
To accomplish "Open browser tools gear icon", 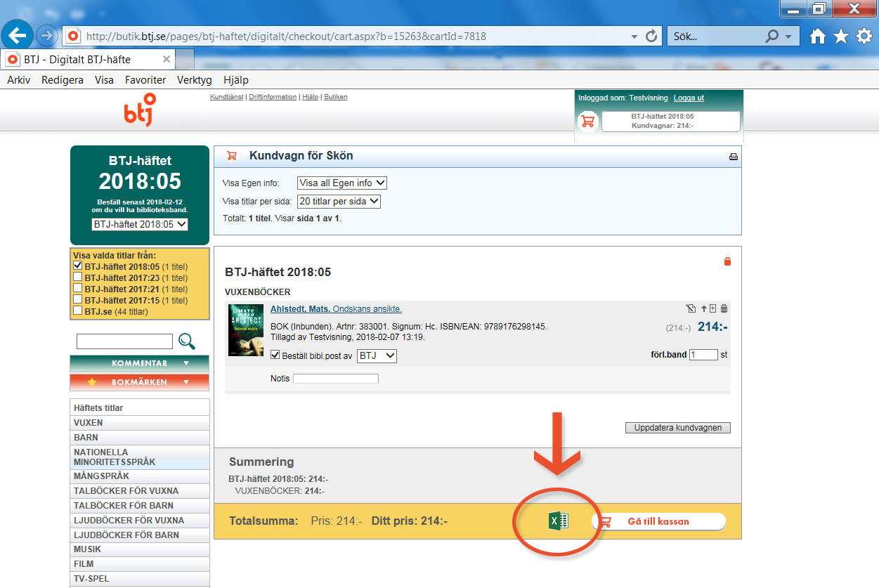I will pos(864,37).
